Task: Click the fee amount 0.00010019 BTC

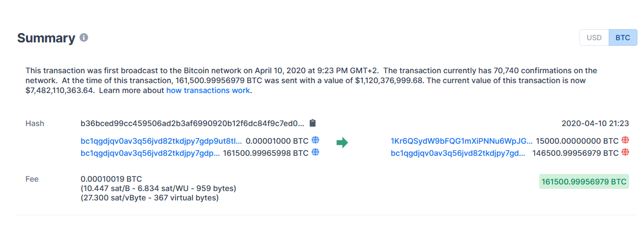Action: pos(112,179)
